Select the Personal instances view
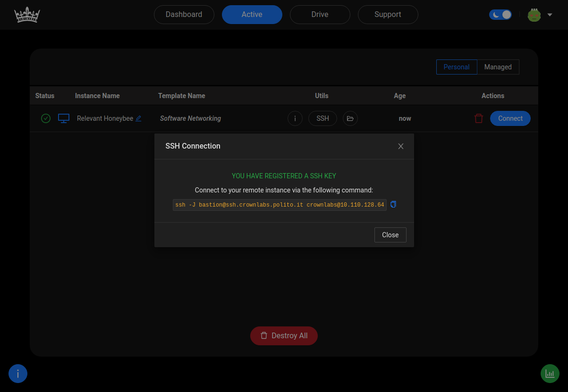This screenshot has height=392, width=568. click(456, 67)
